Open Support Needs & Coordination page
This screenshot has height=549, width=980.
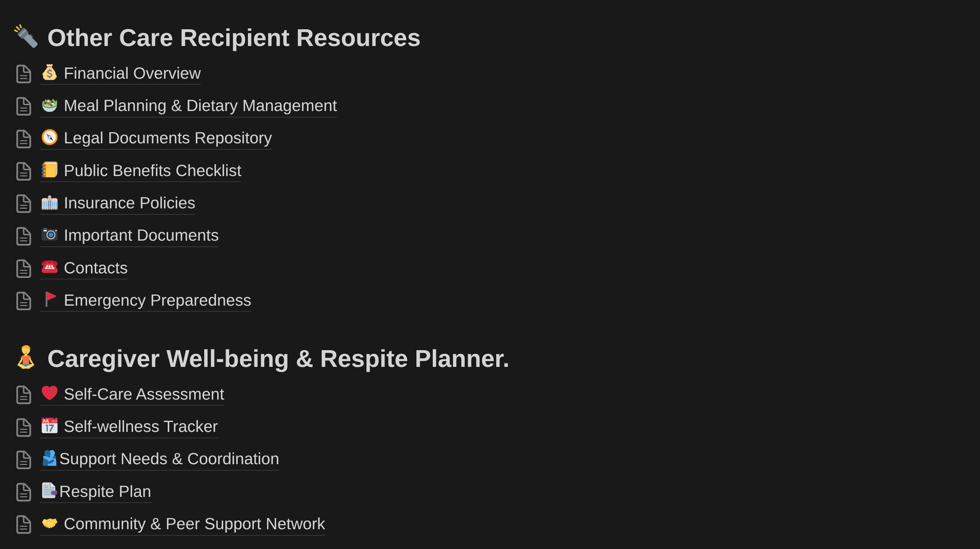(x=169, y=459)
